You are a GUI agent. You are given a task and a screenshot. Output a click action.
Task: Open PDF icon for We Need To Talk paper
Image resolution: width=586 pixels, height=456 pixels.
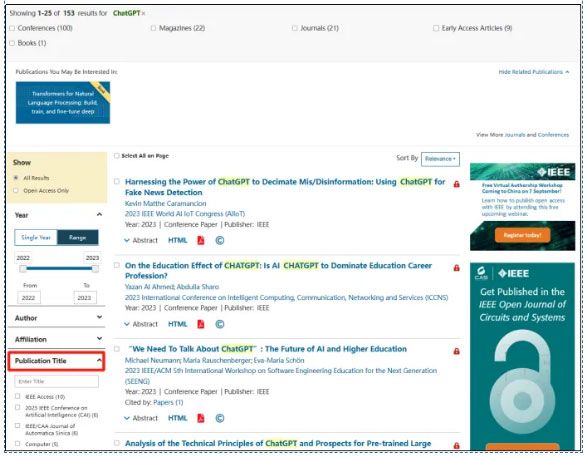pos(201,418)
